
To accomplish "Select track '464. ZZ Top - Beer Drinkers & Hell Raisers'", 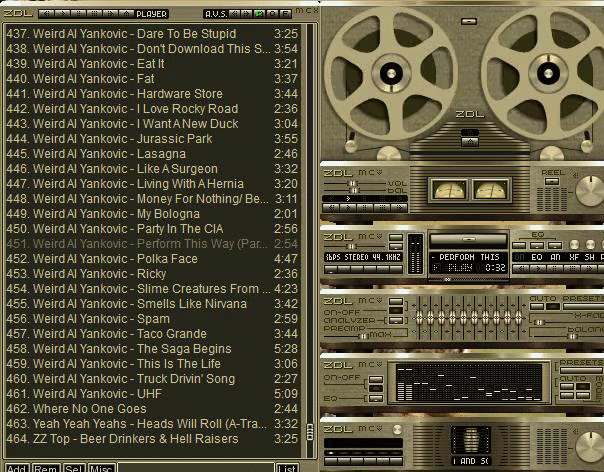I will click(153, 438).
